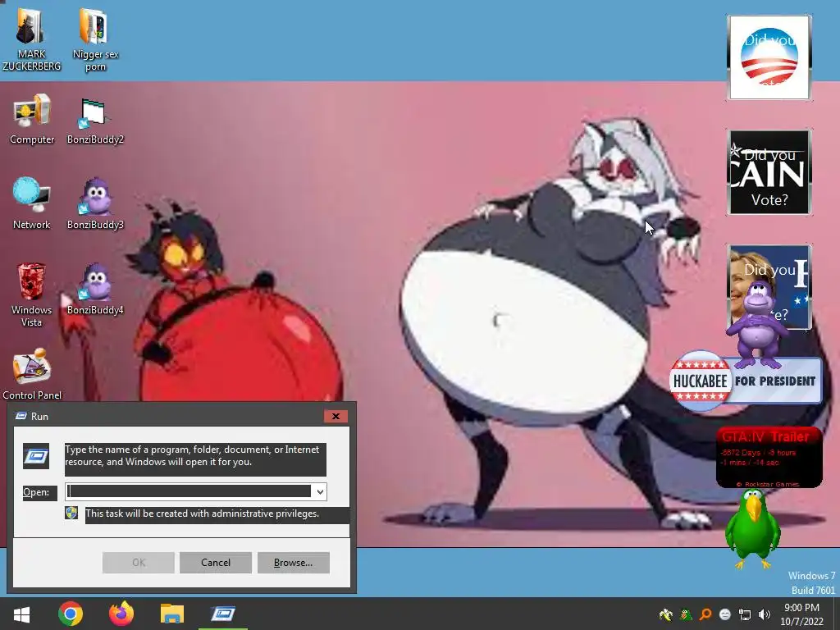This screenshot has height=630, width=840.
Task: Select the Computer desktop icon
Action: pos(32,120)
